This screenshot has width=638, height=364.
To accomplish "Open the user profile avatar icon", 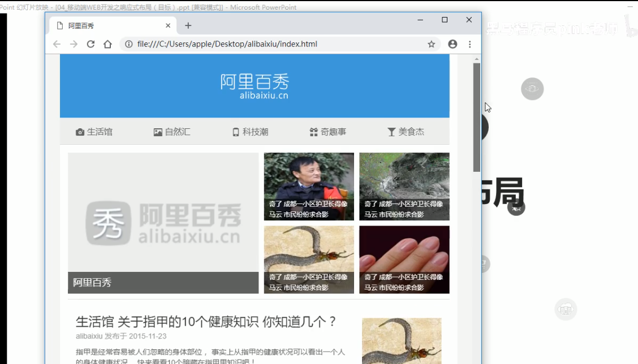I will [x=452, y=44].
